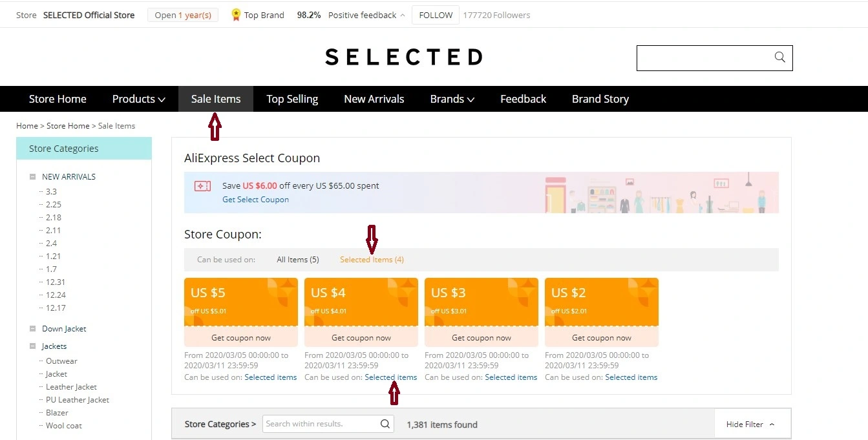Collapse the Jackets category tree icon
This screenshot has height=440, width=868.
pyautogui.click(x=32, y=346)
